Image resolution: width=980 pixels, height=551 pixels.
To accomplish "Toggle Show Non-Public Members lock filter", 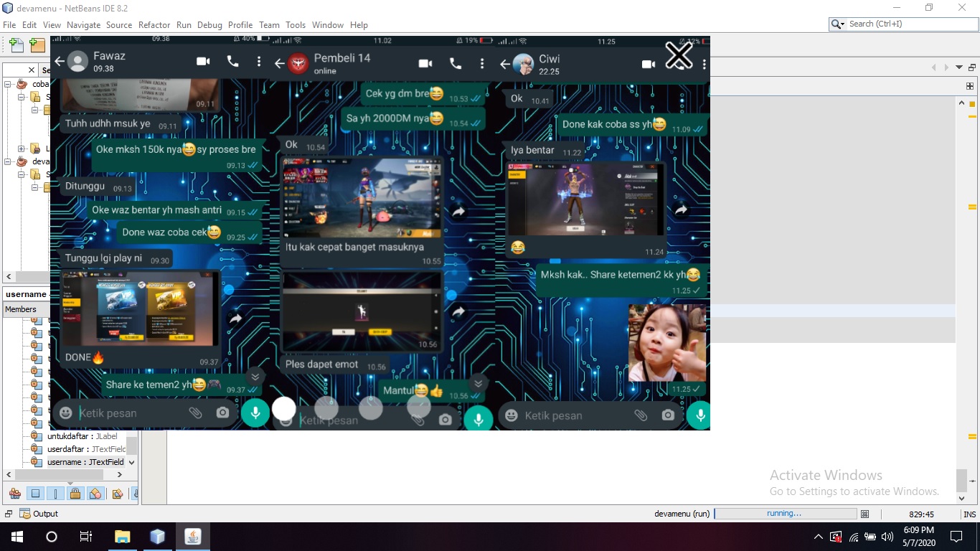I will point(75,494).
